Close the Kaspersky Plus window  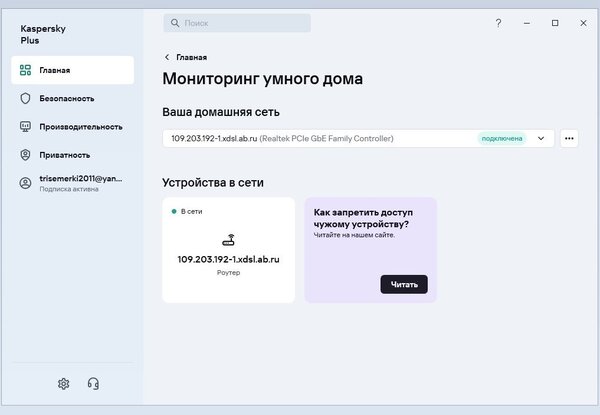(583, 23)
